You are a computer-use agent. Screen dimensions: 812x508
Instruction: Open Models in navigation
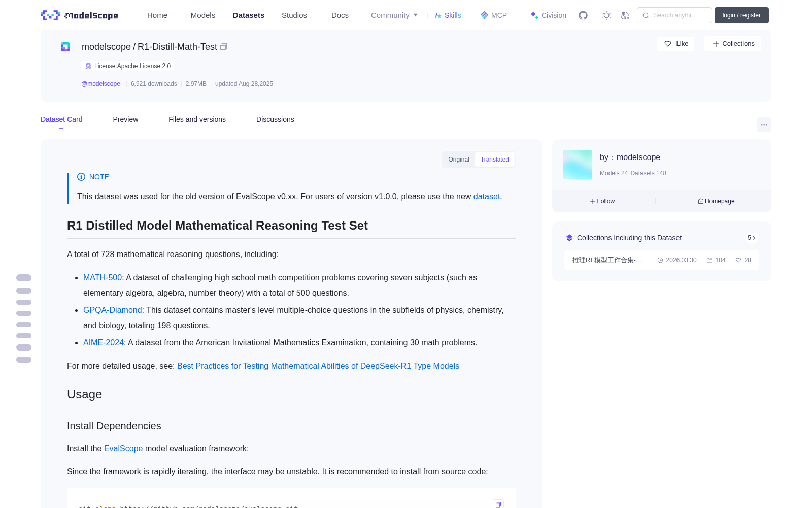point(203,15)
